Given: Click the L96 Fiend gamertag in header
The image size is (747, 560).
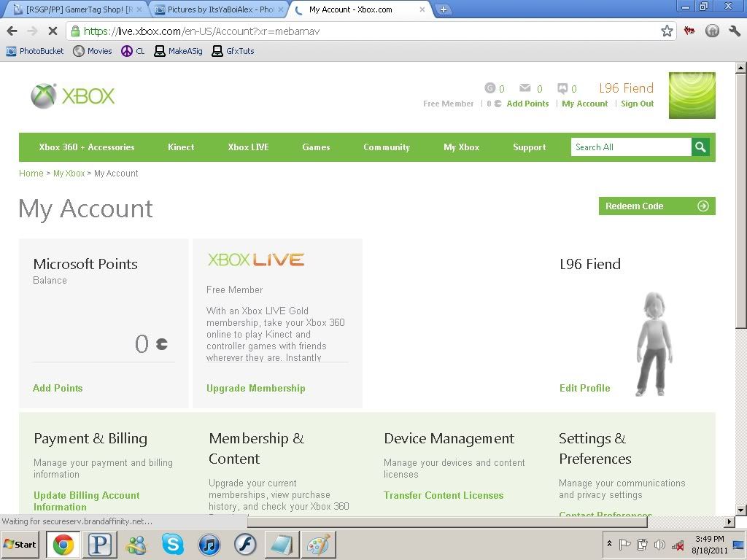Looking at the screenshot, I should pos(626,88).
